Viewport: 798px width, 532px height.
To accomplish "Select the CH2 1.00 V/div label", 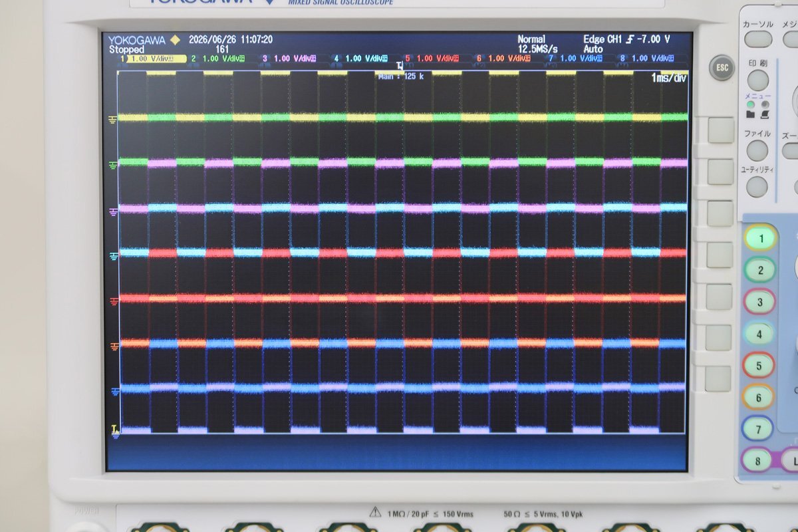I will [223, 59].
